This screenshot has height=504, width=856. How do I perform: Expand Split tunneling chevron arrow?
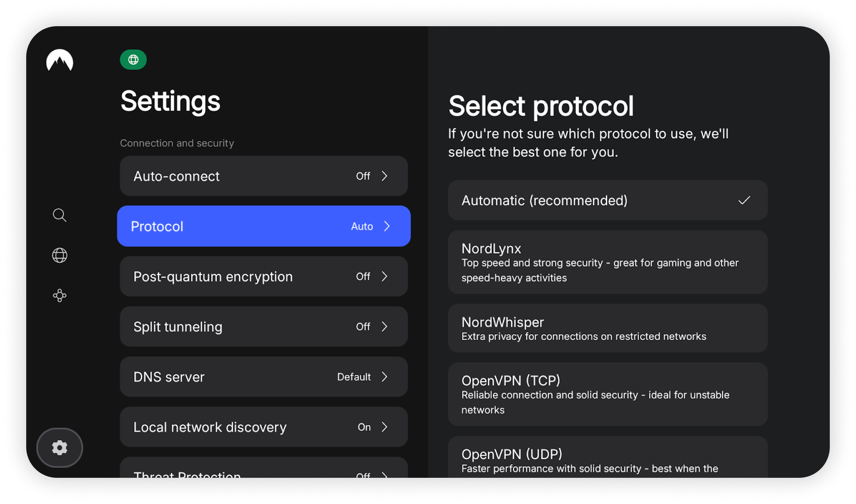pyautogui.click(x=384, y=327)
